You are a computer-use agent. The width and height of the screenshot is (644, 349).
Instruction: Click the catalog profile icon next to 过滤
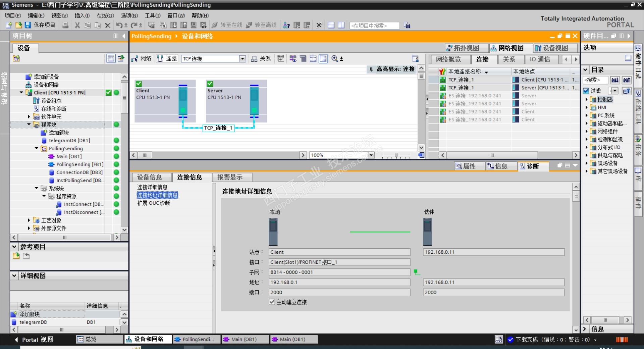coord(627,91)
